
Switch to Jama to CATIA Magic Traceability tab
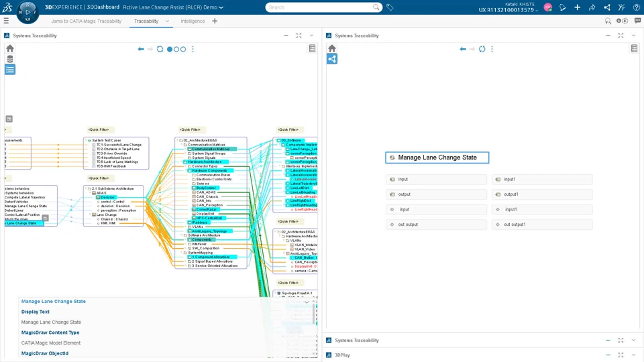click(x=87, y=21)
